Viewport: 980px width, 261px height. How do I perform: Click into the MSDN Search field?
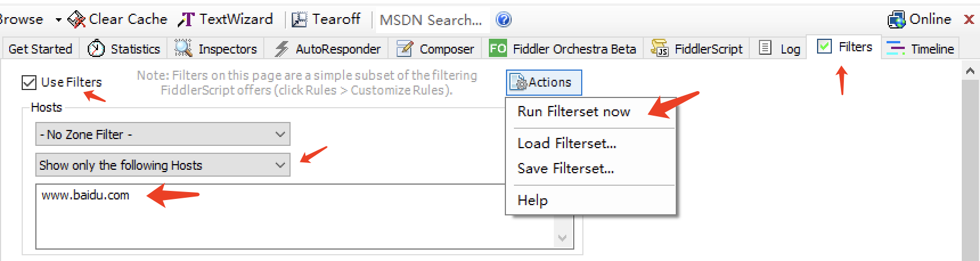431,20
